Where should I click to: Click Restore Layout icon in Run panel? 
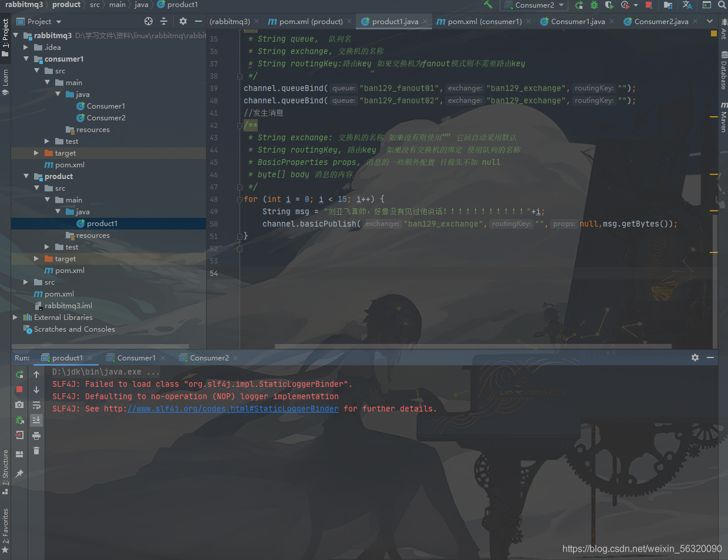(x=19, y=454)
